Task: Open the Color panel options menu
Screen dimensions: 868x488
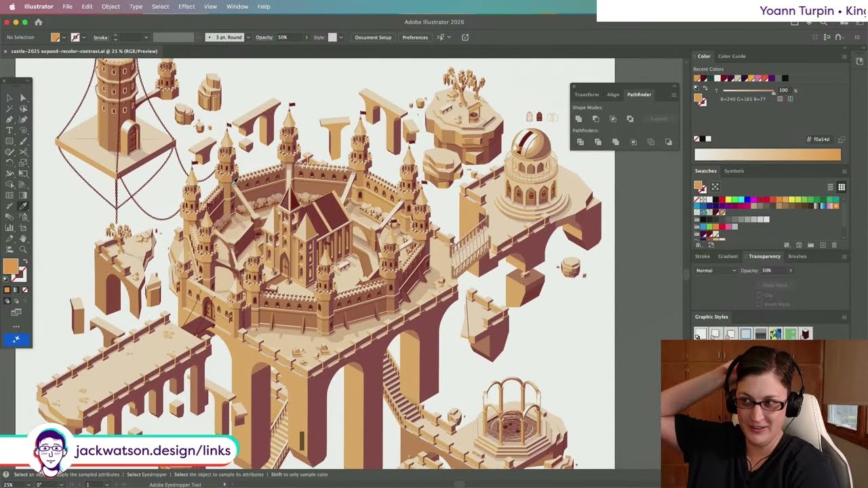Action: coord(844,56)
